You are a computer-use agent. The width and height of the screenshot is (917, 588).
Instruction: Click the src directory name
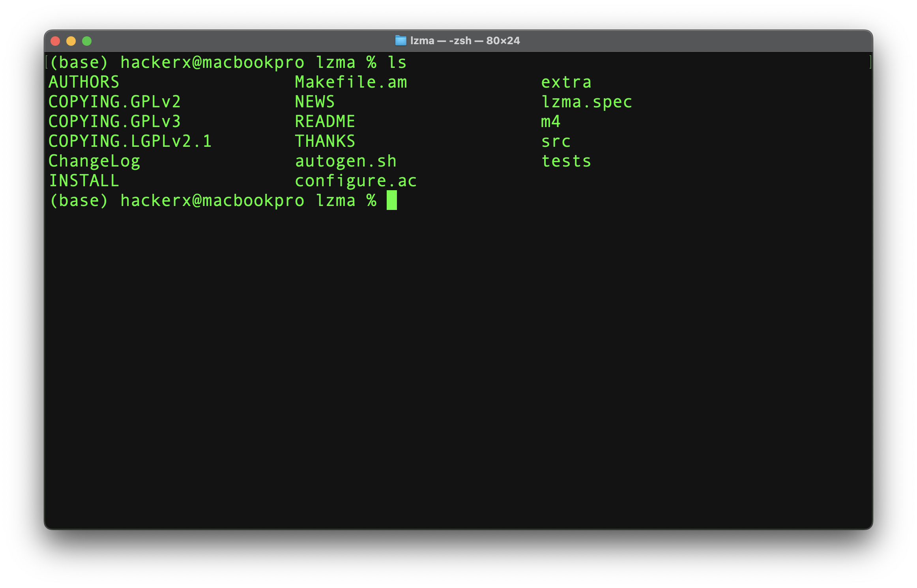(x=556, y=141)
